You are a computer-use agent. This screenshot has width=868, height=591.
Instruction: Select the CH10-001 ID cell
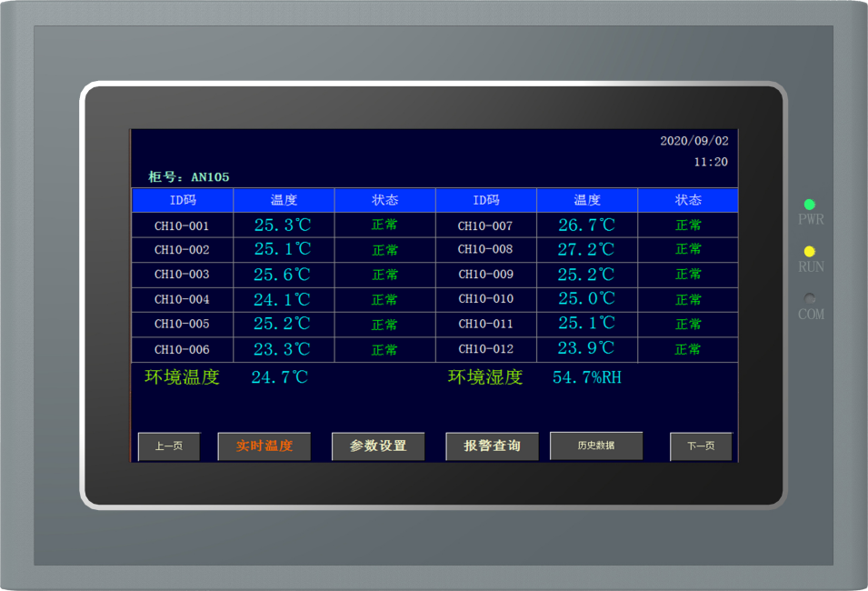(182, 225)
